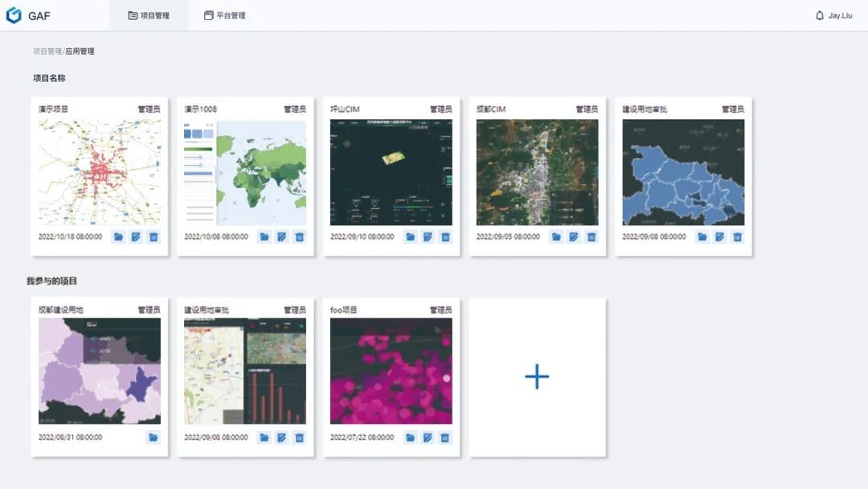Open folder of 演示项目 card

118,237
